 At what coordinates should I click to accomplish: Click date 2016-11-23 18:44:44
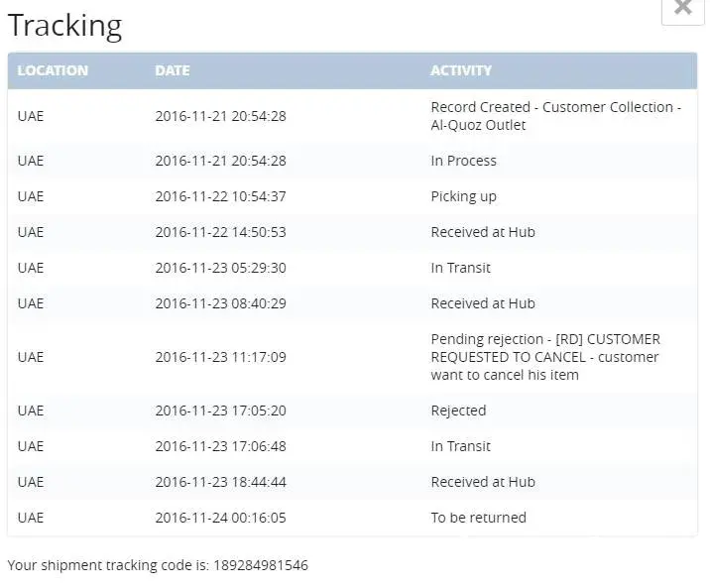[220, 482]
